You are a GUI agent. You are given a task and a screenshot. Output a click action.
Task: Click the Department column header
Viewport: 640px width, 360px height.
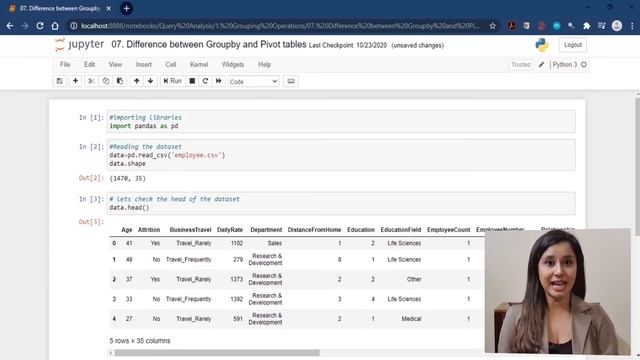coord(266,230)
